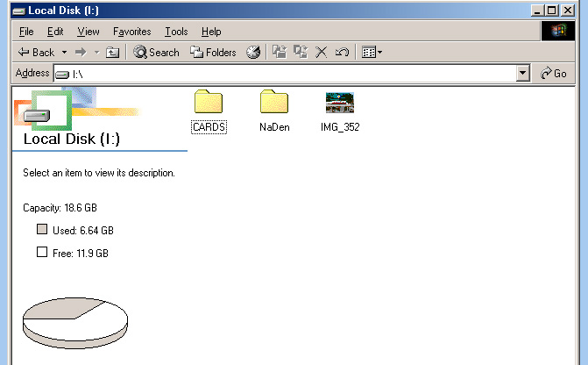Click the Capacity: 18.6 GB text
Viewport: 588px width, 365px height.
coord(60,208)
